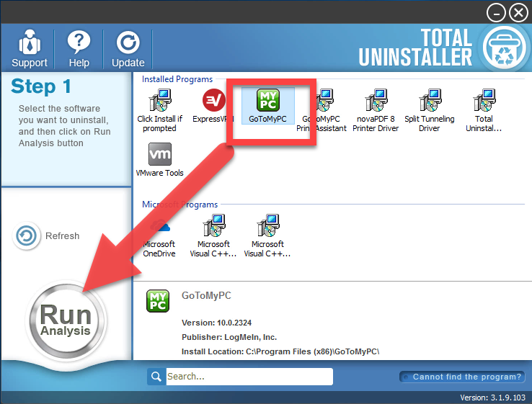Select Split Tunneling Driver program
532x404 pixels.
click(x=429, y=110)
